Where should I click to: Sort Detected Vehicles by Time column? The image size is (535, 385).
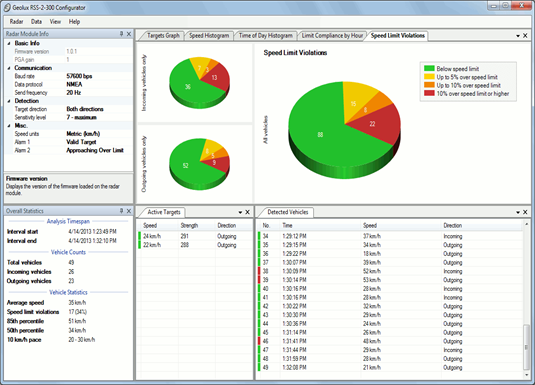pyautogui.click(x=320, y=226)
